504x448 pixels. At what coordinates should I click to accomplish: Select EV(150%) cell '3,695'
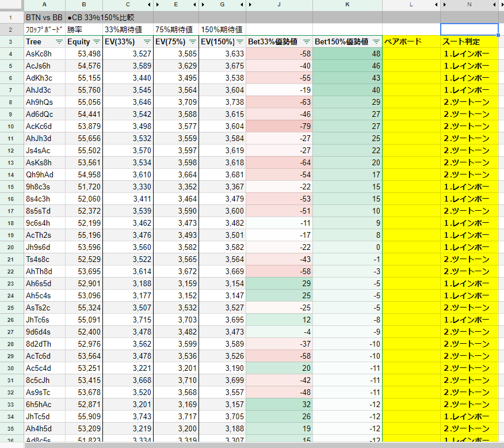pyautogui.click(x=222, y=320)
